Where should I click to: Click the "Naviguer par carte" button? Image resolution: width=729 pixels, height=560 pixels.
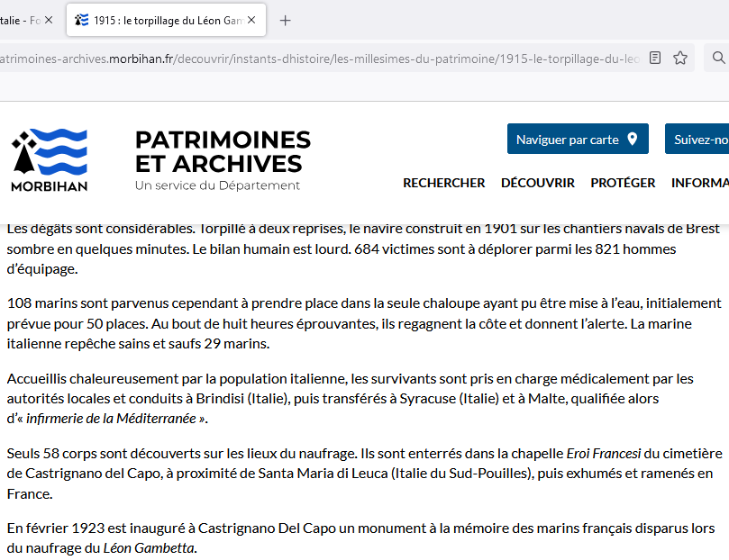point(577,139)
